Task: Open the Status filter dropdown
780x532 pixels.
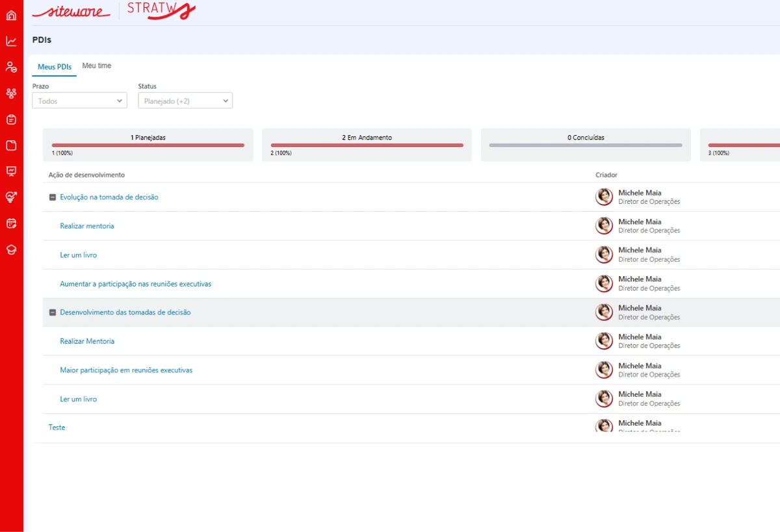Action: pos(185,101)
